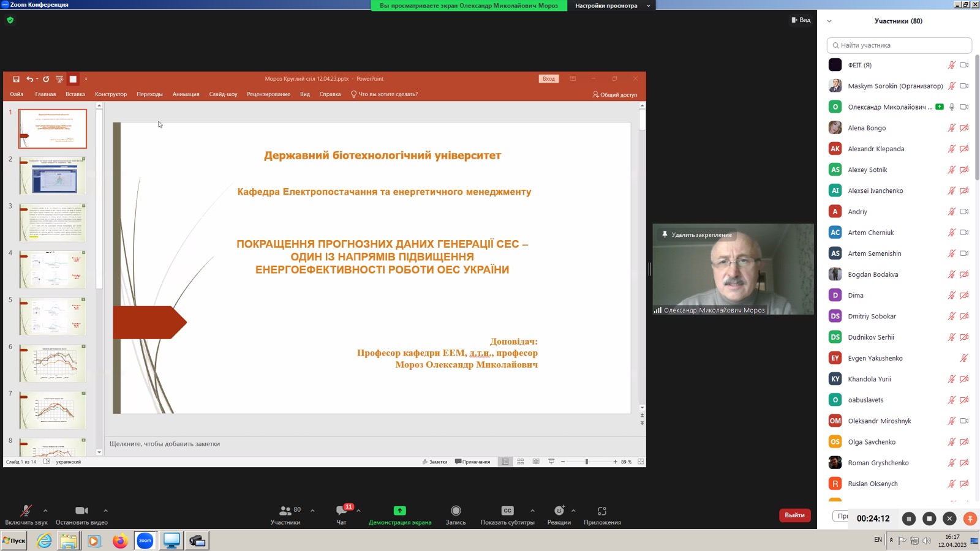Click the red Выйти button
The image size is (980, 551).
point(794,515)
